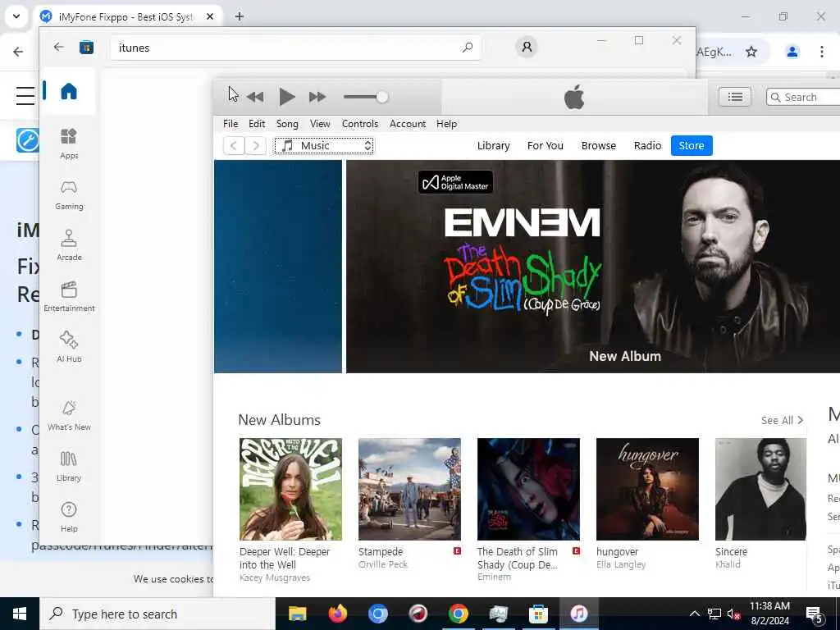840x630 pixels.
Task: Open AI Hub in Microsoft Store
Action: coord(69,347)
